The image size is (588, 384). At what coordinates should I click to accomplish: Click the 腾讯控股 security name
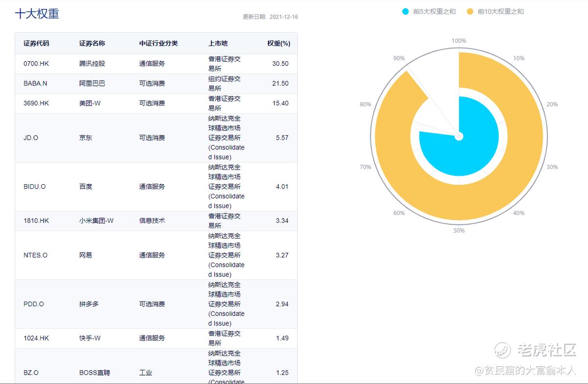click(92, 64)
